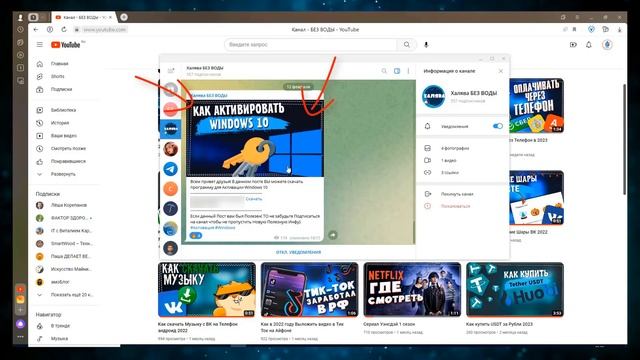This screenshot has width=640, height=360.
Task: Open Telegram three-dot chat menu
Action: pos(408,71)
